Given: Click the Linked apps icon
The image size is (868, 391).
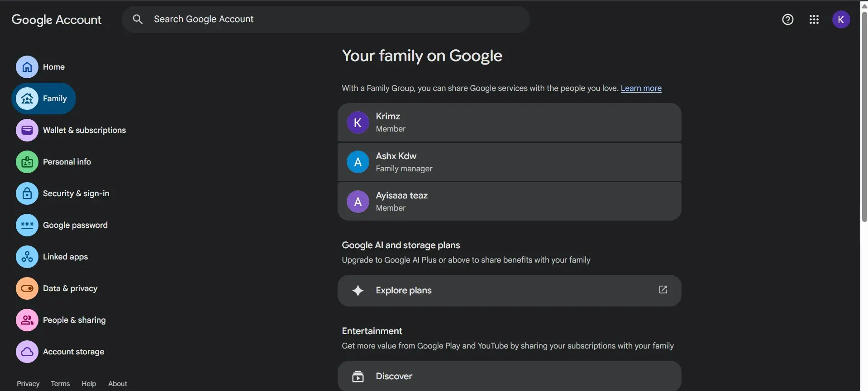Looking at the screenshot, I should click(27, 257).
